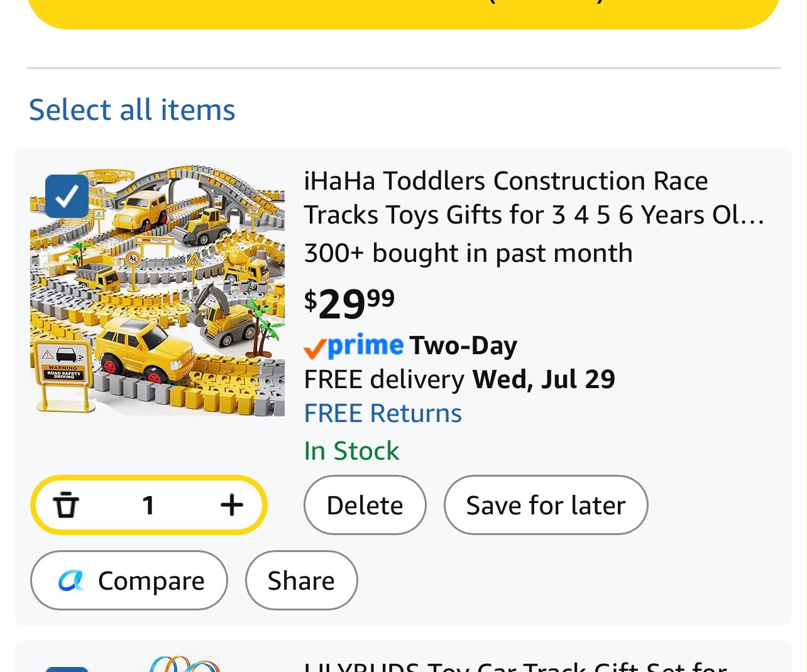Open the iHaHa Toddlers Construction Race Tracks title
Viewport: 807px width, 672px height.
coord(534,198)
